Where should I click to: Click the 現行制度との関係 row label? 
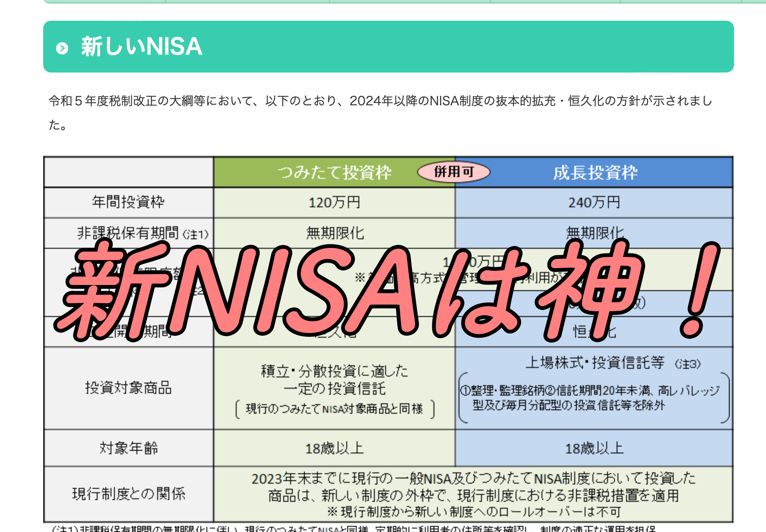(128, 494)
